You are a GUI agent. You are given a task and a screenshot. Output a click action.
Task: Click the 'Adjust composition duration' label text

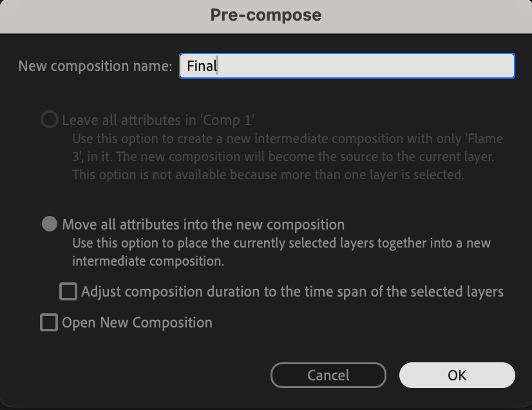[x=292, y=291]
